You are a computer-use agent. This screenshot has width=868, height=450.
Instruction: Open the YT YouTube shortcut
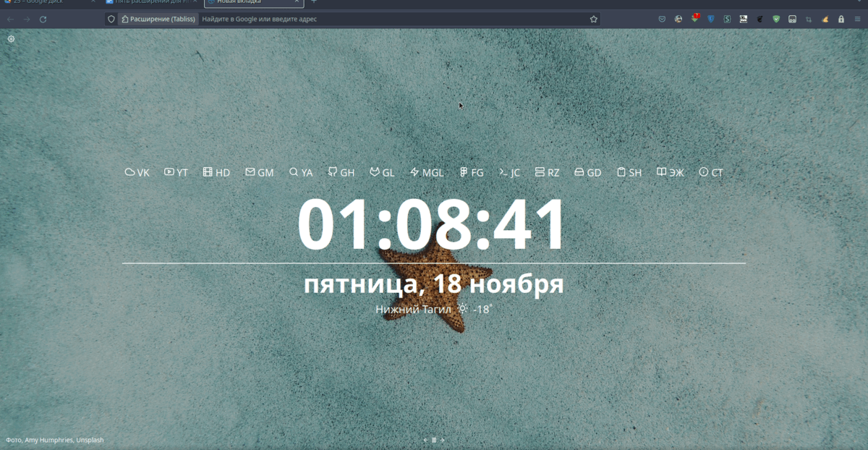click(176, 172)
